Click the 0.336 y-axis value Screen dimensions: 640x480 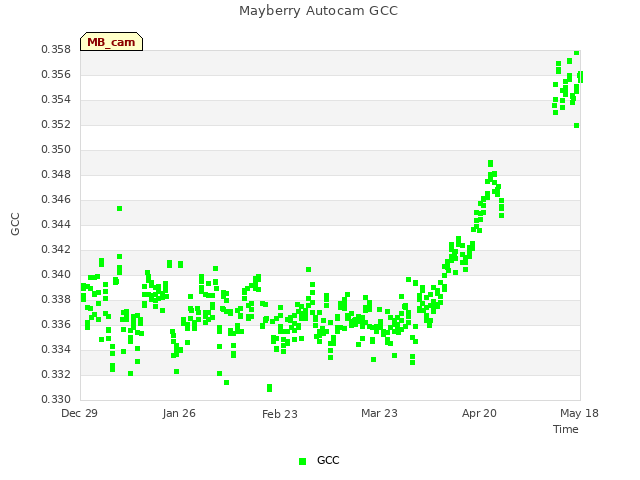56,324
